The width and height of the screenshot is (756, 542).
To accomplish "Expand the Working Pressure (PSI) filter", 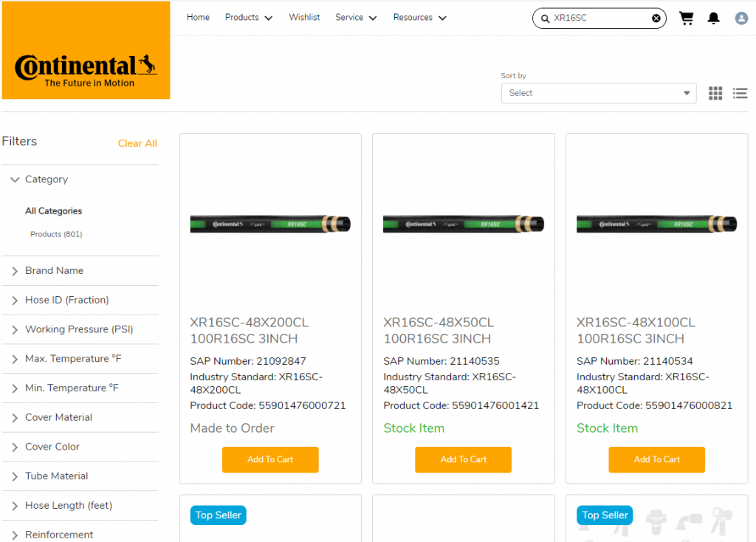I will tap(79, 329).
